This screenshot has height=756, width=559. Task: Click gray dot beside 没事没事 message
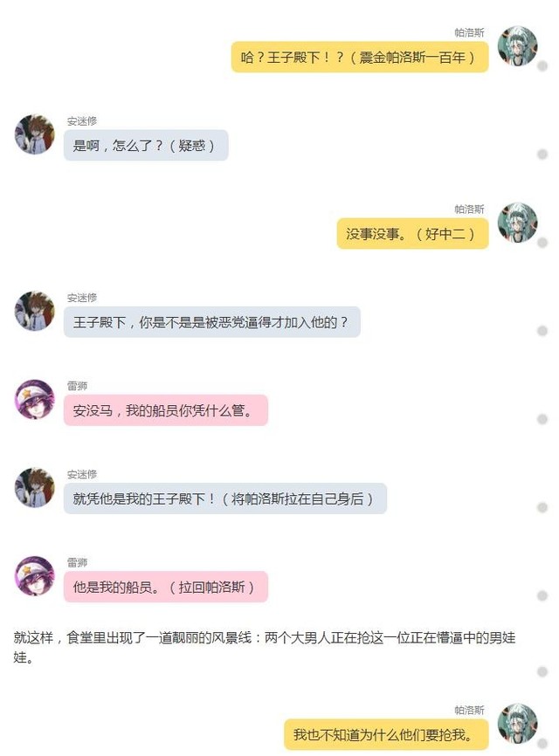[x=542, y=243]
